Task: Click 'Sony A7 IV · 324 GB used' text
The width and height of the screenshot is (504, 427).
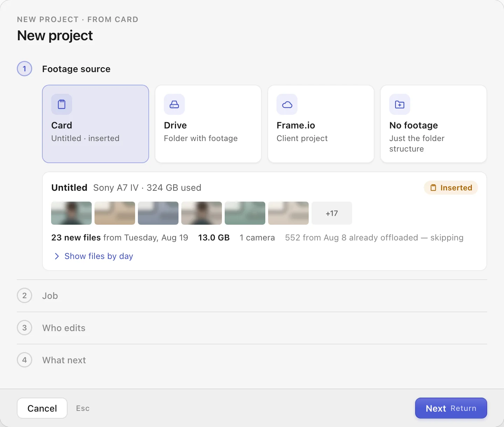Action: (147, 188)
